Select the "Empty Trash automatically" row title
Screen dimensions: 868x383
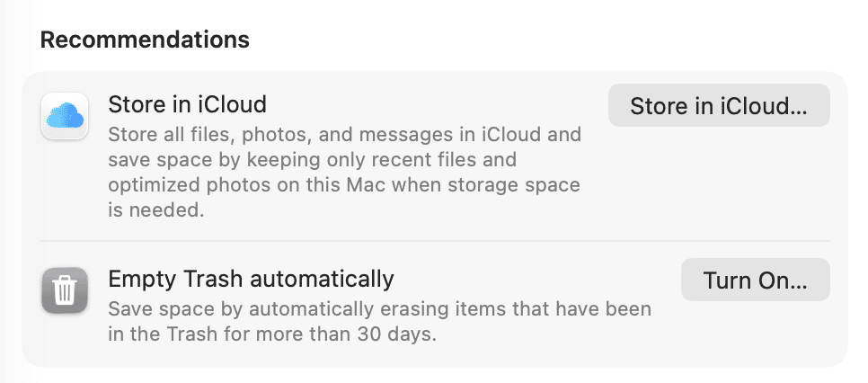[x=251, y=279]
